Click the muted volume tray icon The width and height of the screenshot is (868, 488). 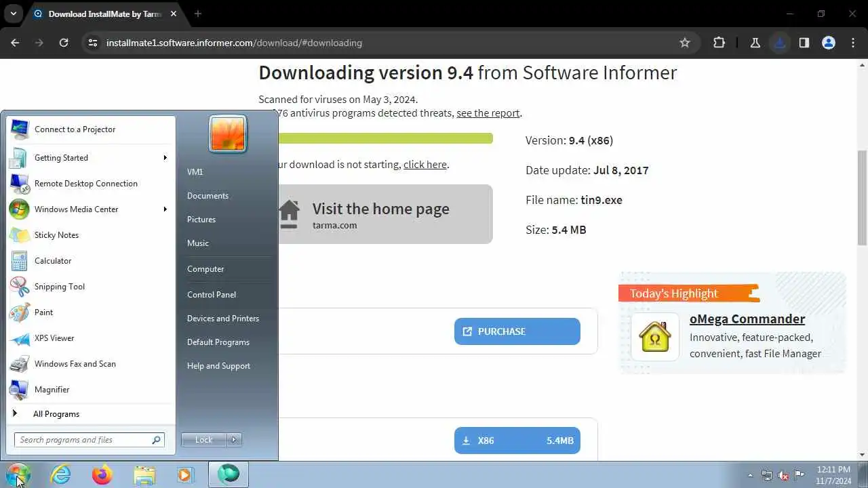tap(783, 475)
